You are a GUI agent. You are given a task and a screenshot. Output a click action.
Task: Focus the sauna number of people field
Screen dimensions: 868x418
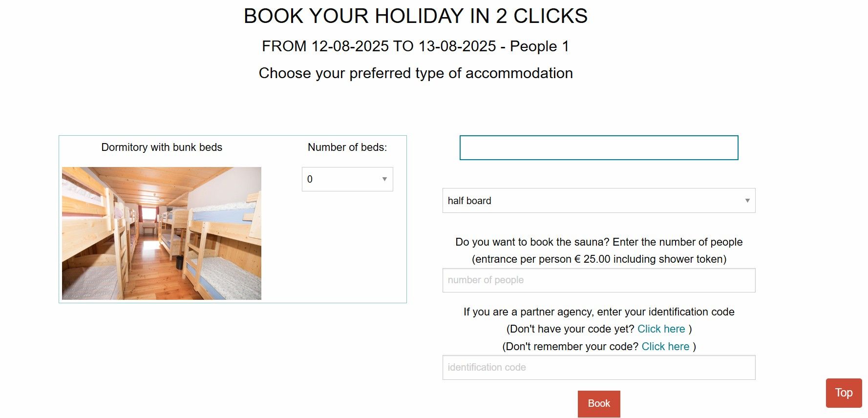pos(598,280)
